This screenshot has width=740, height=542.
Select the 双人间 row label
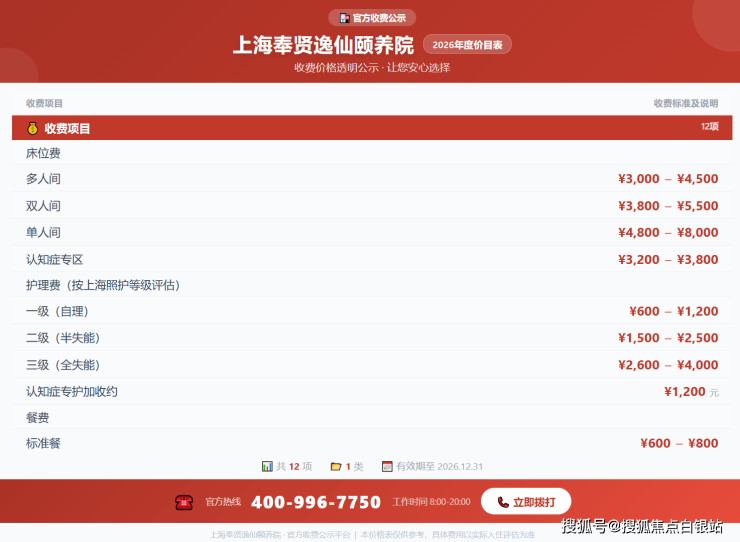click(x=43, y=205)
